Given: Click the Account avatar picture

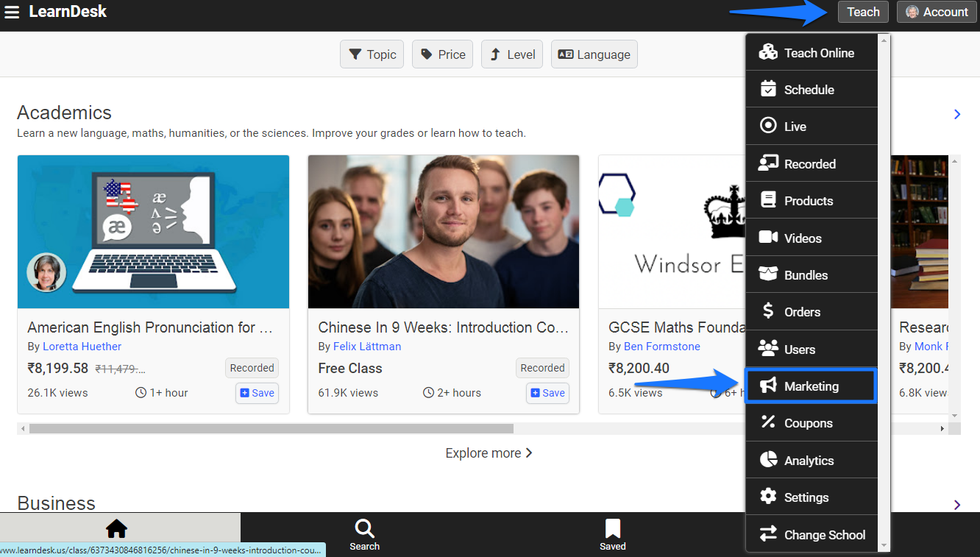Looking at the screenshot, I should (912, 13).
